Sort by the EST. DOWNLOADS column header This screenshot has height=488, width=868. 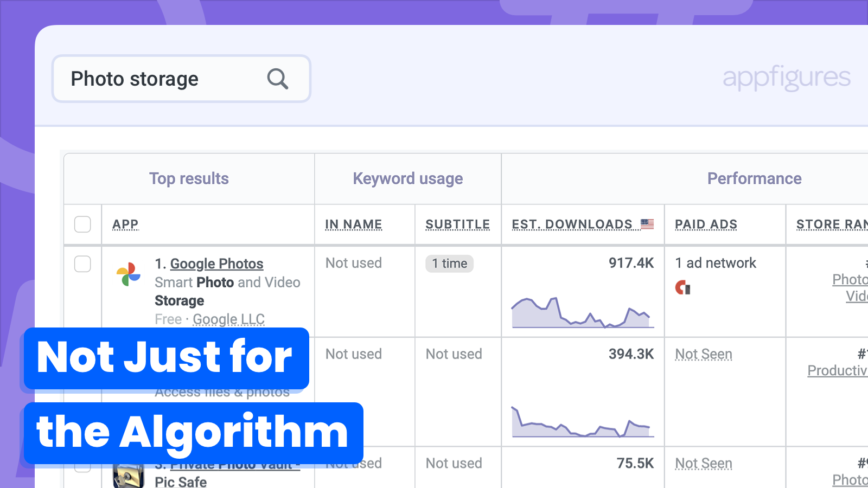572,224
